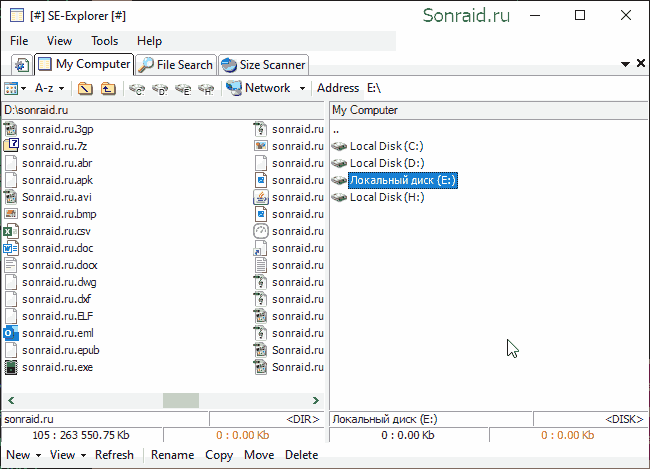This screenshot has height=469, width=650.
Task: Click the 7z archive icon of sonraid.ru.7z
Action: click(x=11, y=146)
